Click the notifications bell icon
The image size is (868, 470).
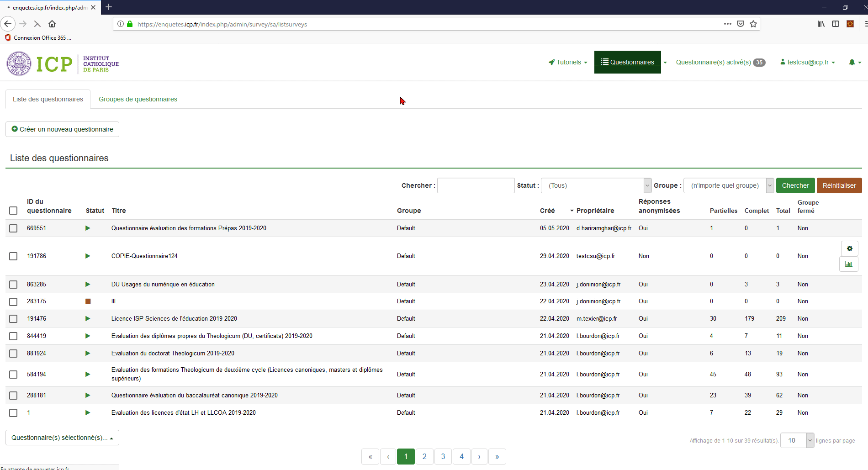(852, 62)
